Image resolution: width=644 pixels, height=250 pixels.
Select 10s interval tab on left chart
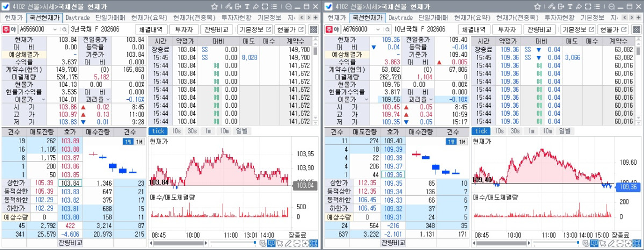pyautogui.click(x=177, y=131)
